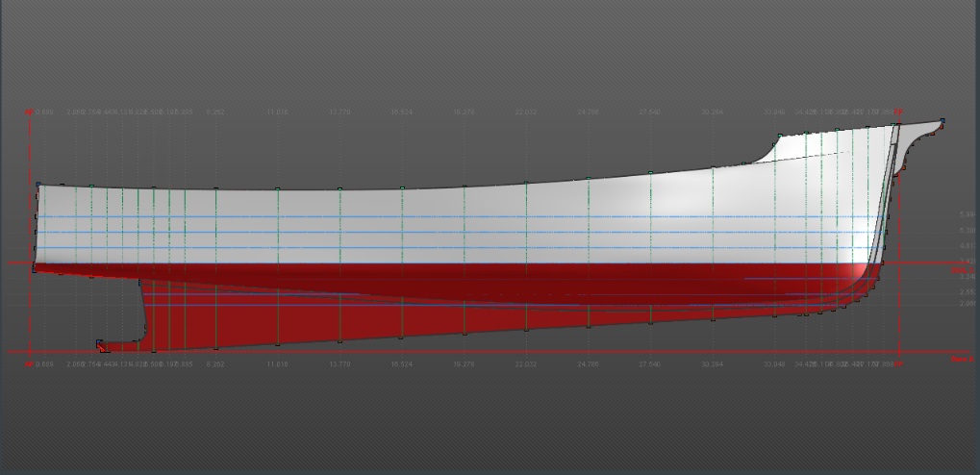Select station label 13.770 in the top row
The width and height of the screenshot is (980, 475).
coord(339,112)
